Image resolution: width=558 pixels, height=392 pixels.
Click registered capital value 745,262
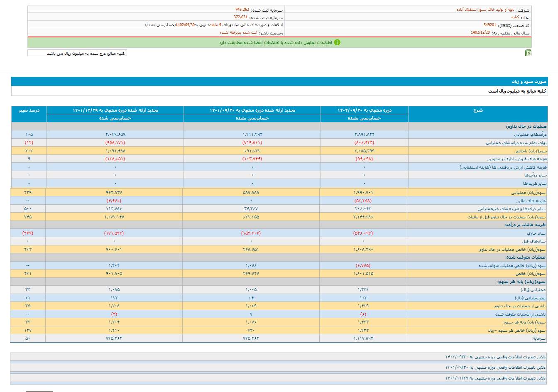coord(242,10)
